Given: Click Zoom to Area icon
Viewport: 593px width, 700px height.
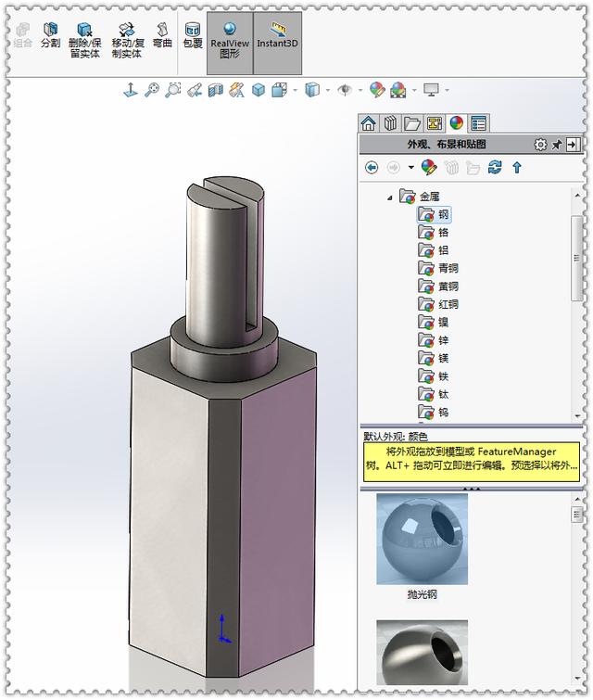Looking at the screenshot, I should click(x=172, y=90).
